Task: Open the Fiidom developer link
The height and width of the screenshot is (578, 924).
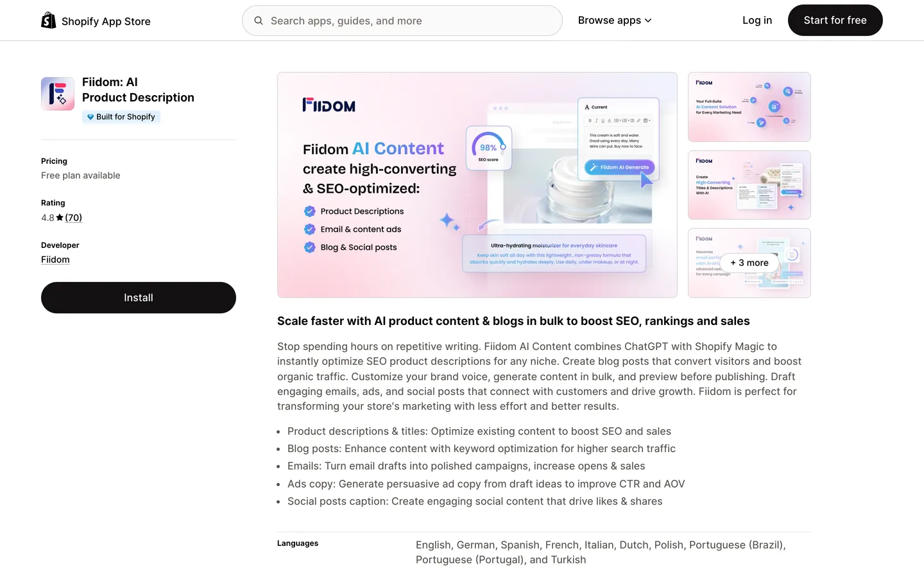Action: (55, 259)
